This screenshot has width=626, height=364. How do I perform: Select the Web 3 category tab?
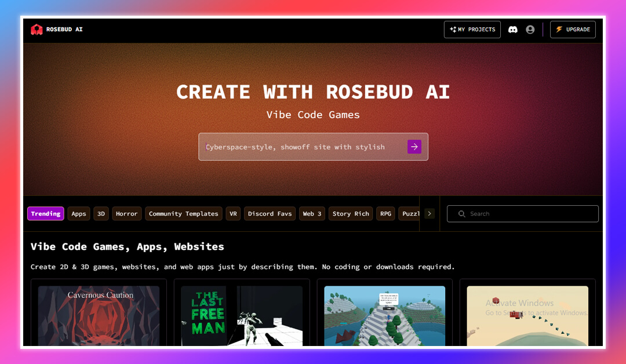[x=312, y=213]
